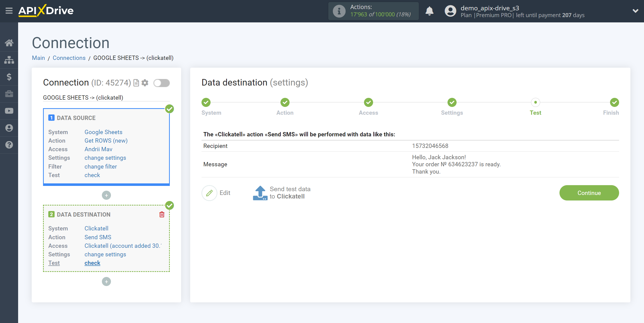Open the Home sidebar icon
This screenshot has width=644, height=323.
click(9, 43)
